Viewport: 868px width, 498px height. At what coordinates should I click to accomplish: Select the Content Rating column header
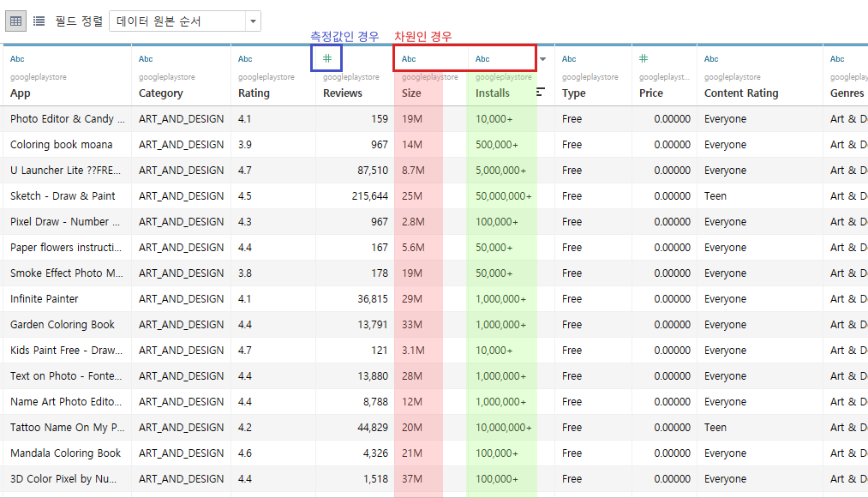coord(741,93)
